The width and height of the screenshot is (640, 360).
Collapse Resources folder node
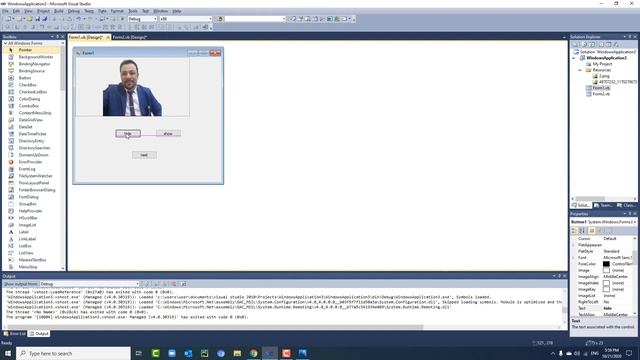(580, 70)
